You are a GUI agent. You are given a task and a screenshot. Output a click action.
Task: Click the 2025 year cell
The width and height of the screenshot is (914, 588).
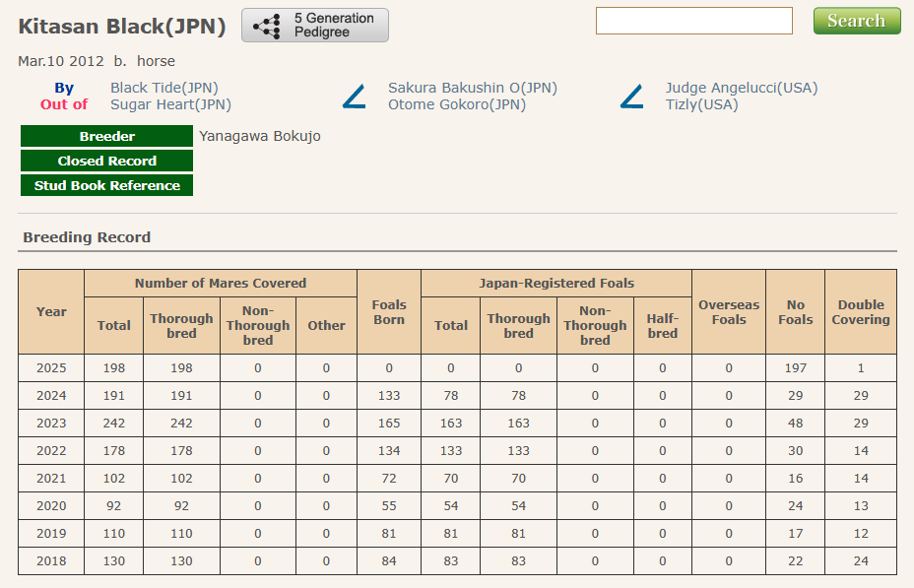51,367
